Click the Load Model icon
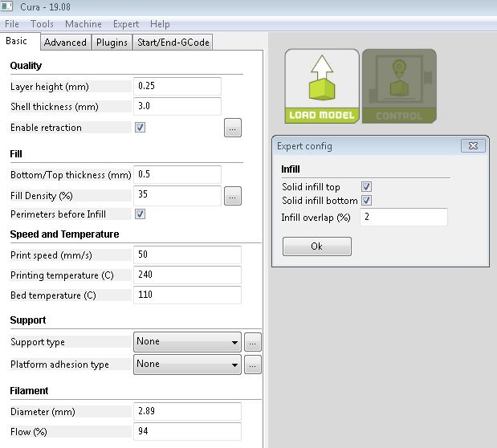The height and width of the screenshot is (448, 497). tap(322, 86)
